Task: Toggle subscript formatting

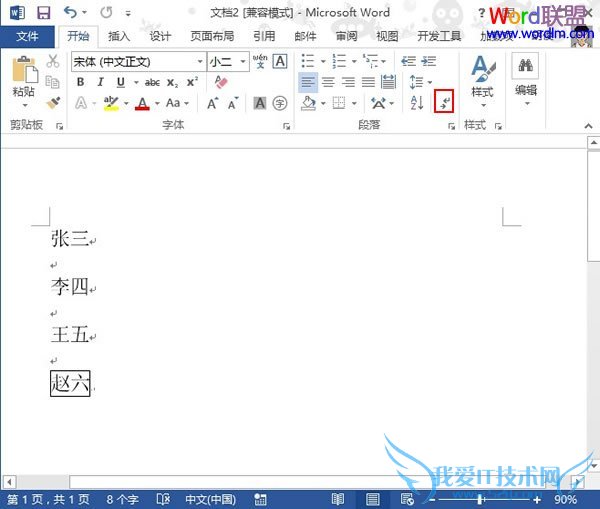Action: pyautogui.click(x=172, y=83)
